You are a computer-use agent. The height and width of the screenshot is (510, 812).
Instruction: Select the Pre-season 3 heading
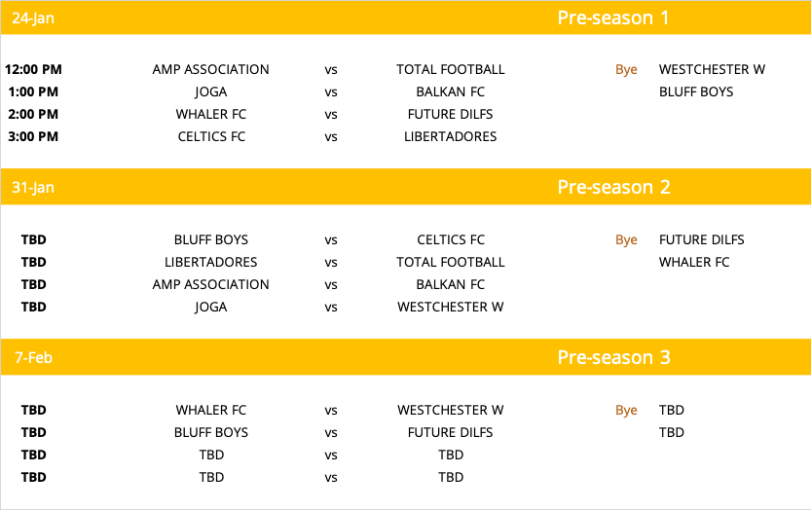pyautogui.click(x=613, y=357)
